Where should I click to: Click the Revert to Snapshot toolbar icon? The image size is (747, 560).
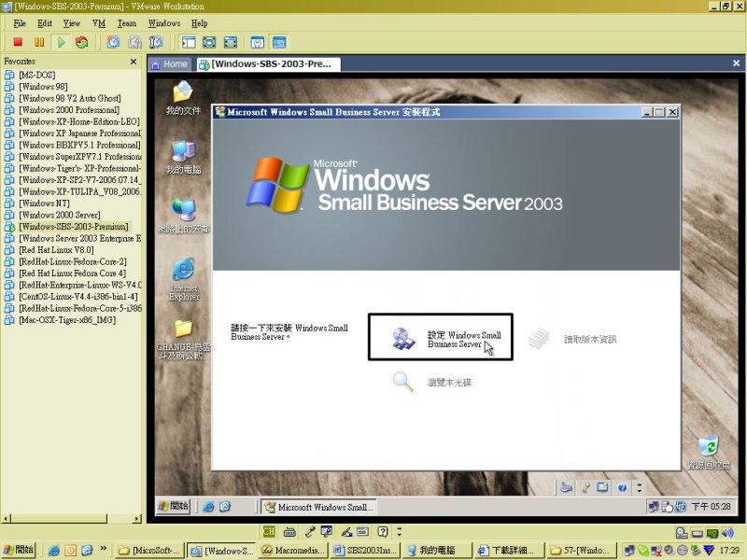(134, 42)
